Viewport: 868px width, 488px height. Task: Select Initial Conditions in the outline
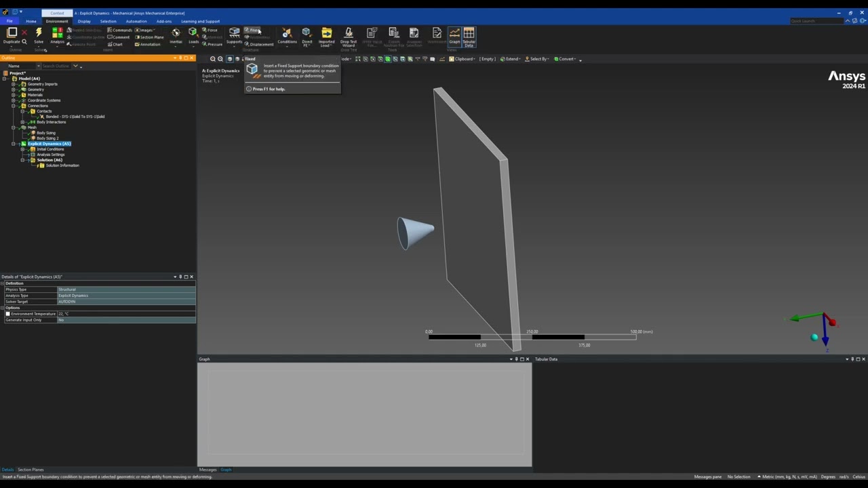point(50,149)
